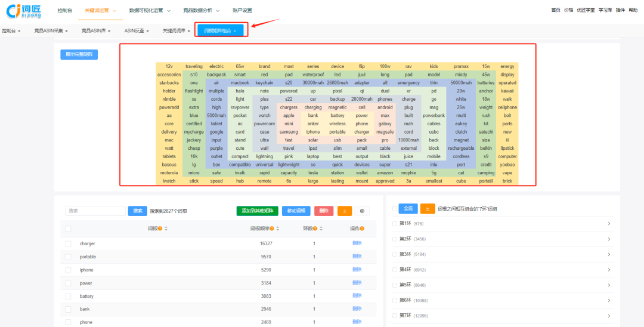This screenshot has width=644, height=327.
Task: Expand the 第3环 row chevron
Action: (609, 254)
